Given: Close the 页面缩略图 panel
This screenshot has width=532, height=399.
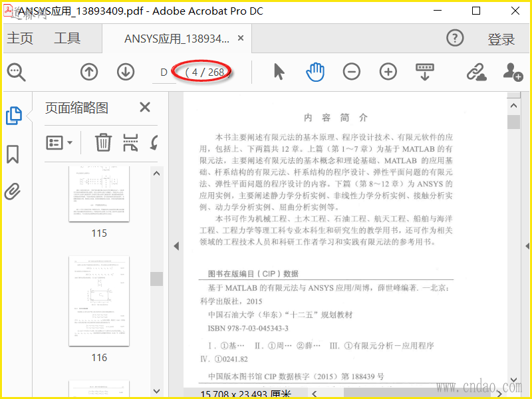Looking at the screenshot, I should [145, 108].
